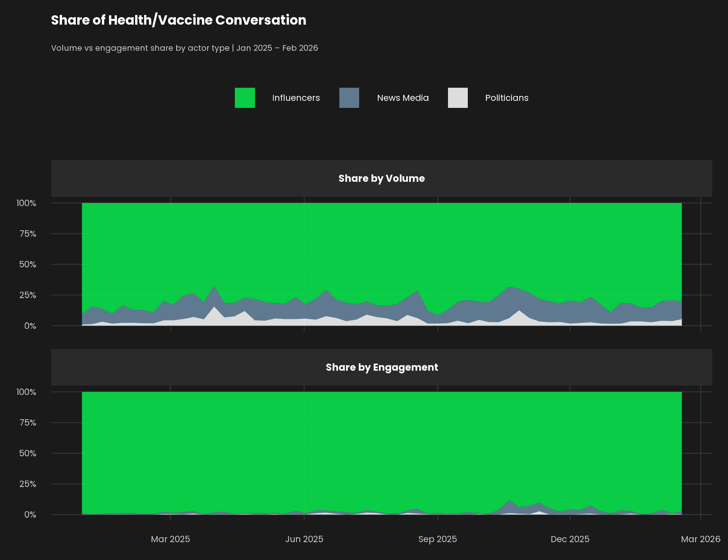728x560 pixels.
Task: Click the Share by Engagement panel header
Action: 382,367
